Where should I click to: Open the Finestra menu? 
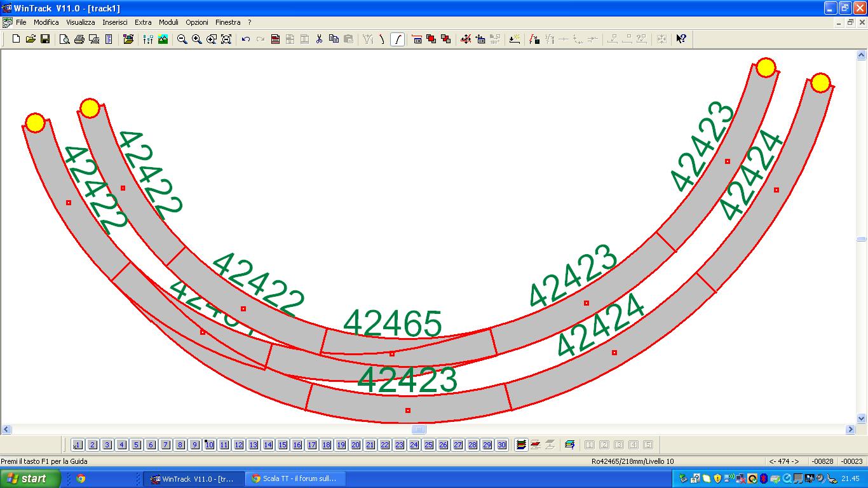point(228,22)
